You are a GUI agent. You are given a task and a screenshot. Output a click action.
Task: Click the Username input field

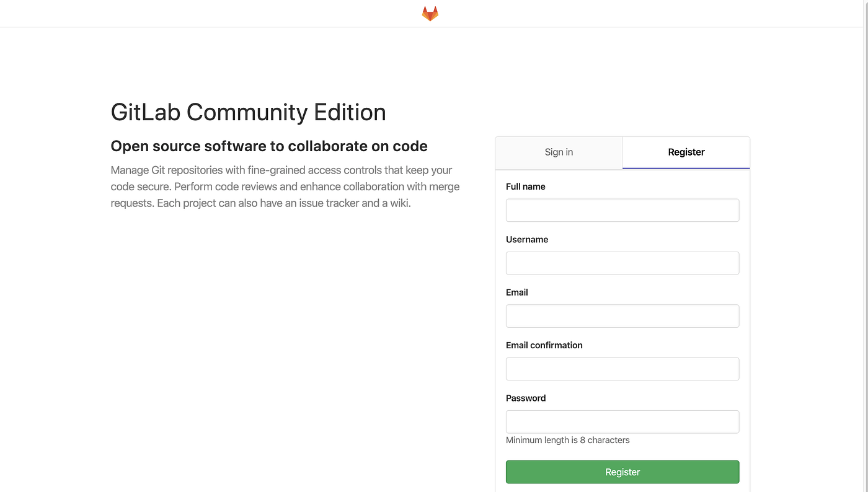(622, 263)
